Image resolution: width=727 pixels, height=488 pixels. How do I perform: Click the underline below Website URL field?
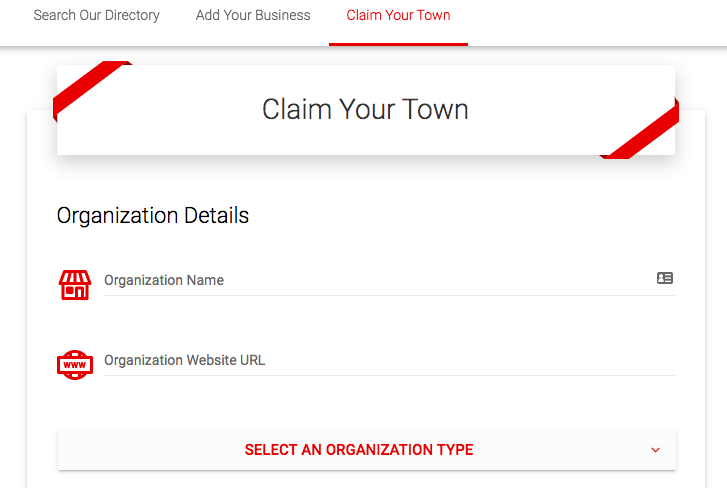tap(390, 376)
